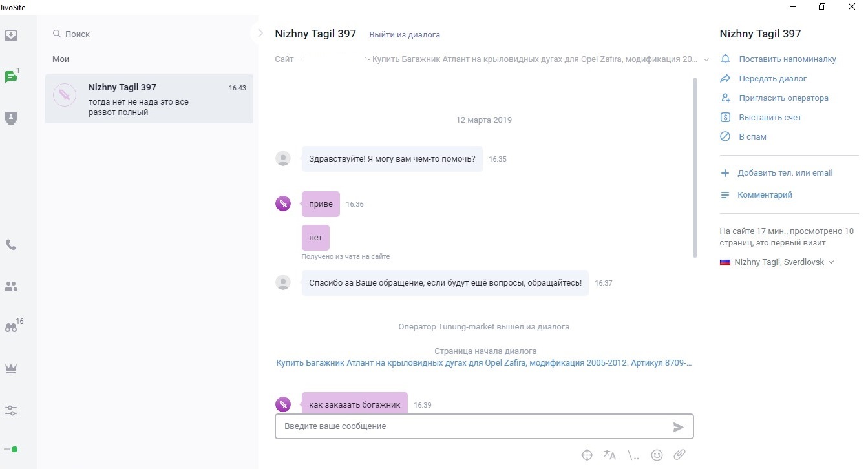This screenshot has height=469, width=868.
Task: Click Пригласить оператора
Action: tap(784, 98)
